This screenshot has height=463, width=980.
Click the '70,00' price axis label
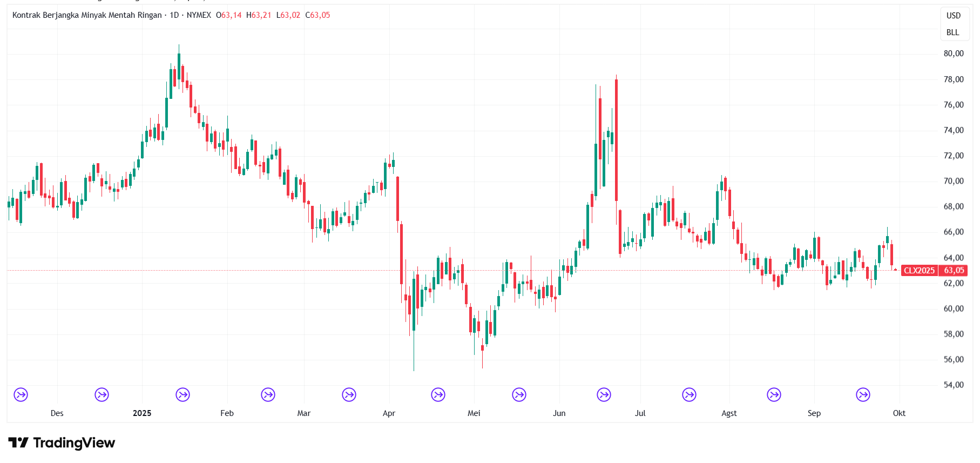(x=954, y=181)
